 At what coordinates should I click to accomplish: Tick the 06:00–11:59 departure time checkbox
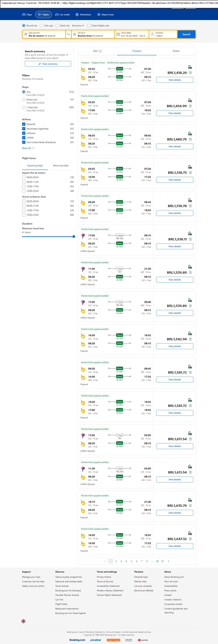[24, 182]
